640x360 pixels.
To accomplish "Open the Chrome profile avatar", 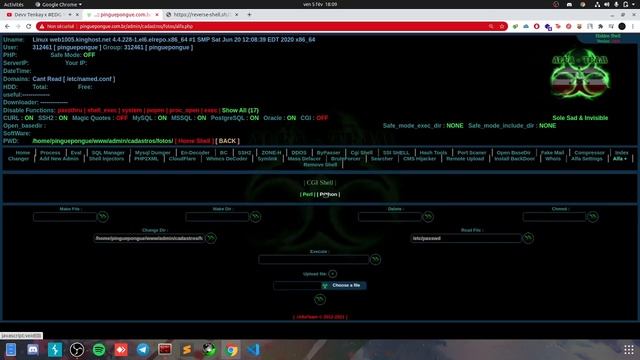I will coord(622,27).
